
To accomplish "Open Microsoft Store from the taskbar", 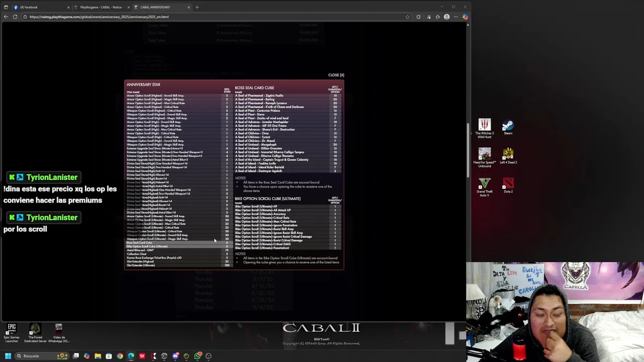I will pyautogui.click(x=109, y=356).
